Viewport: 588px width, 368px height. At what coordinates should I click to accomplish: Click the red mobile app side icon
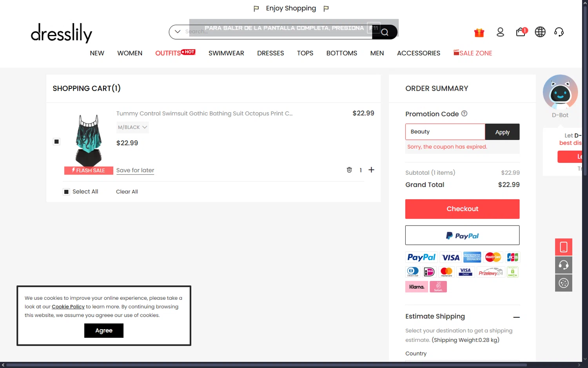[564, 247]
